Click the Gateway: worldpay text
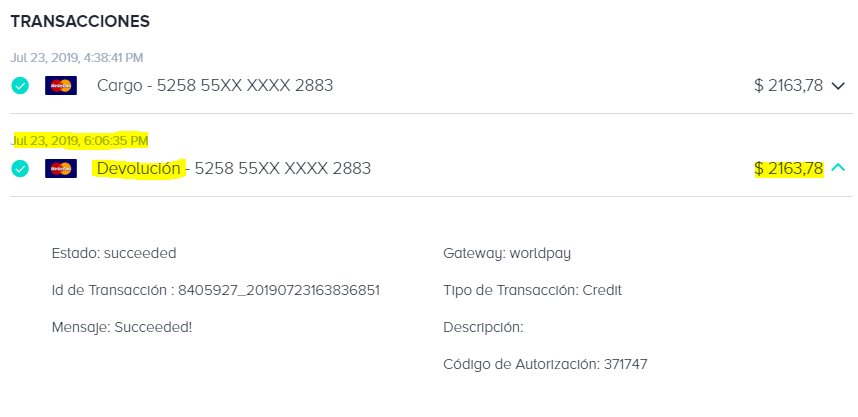858x417 pixels. coord(507,254)
